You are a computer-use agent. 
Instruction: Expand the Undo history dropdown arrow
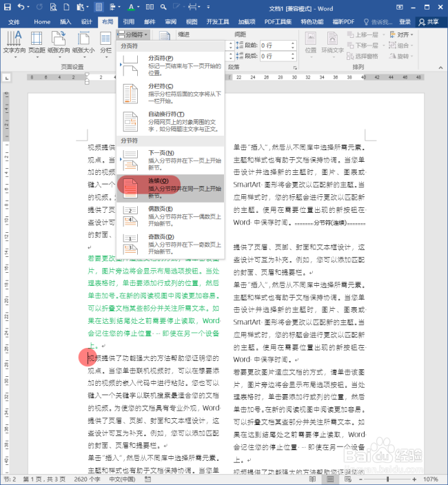pos(28,7)
